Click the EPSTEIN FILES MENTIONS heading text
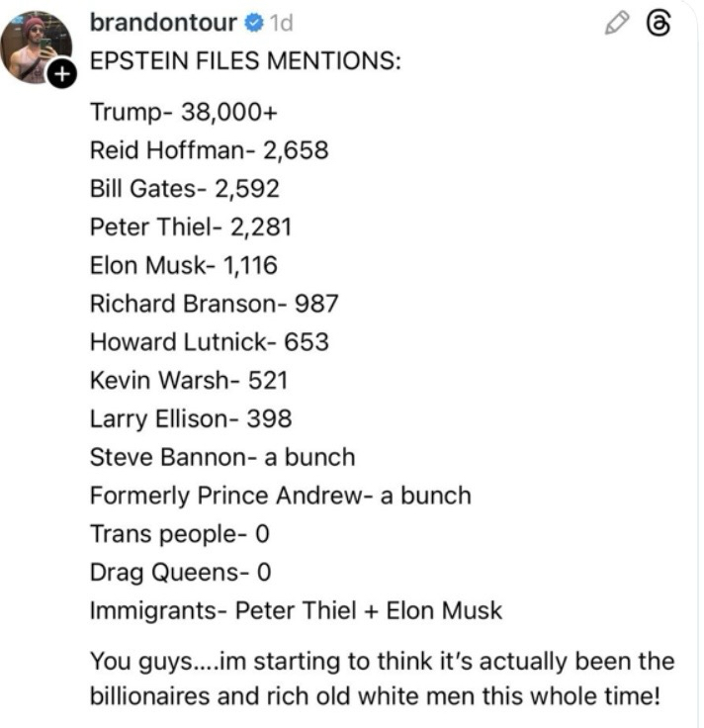The width and height of the screenshot is (704, 728). [x=245, y=60]
